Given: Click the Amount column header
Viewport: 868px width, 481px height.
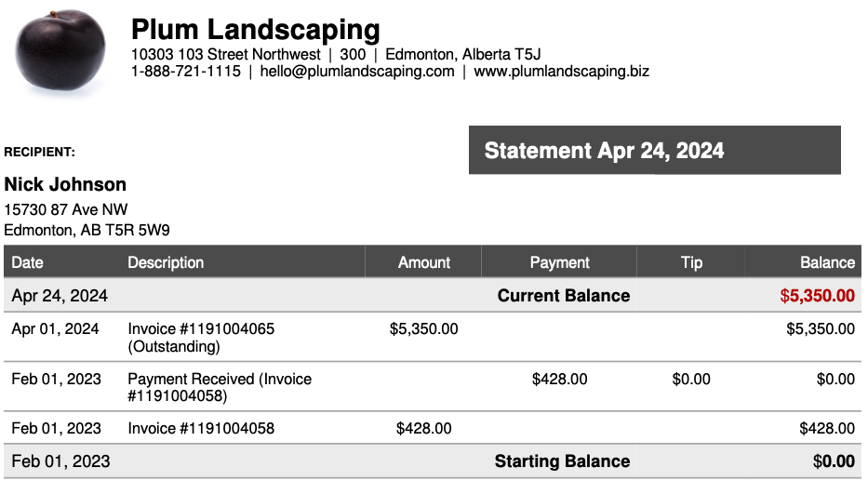Looking at the screenshot, I should tap(423, 262).
